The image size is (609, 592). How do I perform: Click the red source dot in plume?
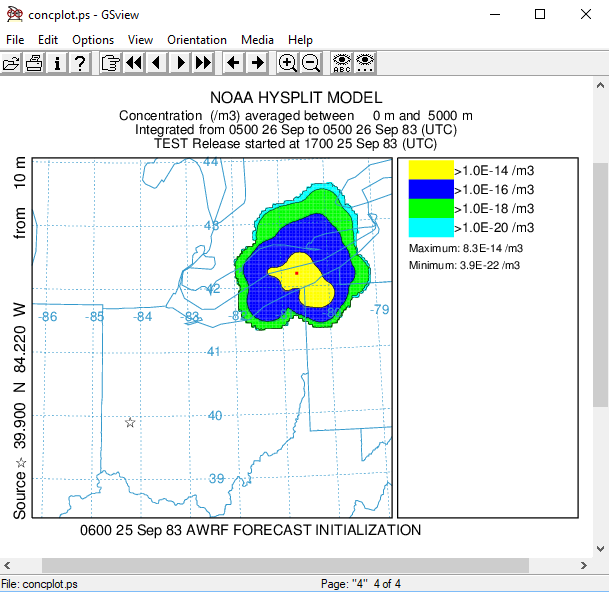pos(297,273)
